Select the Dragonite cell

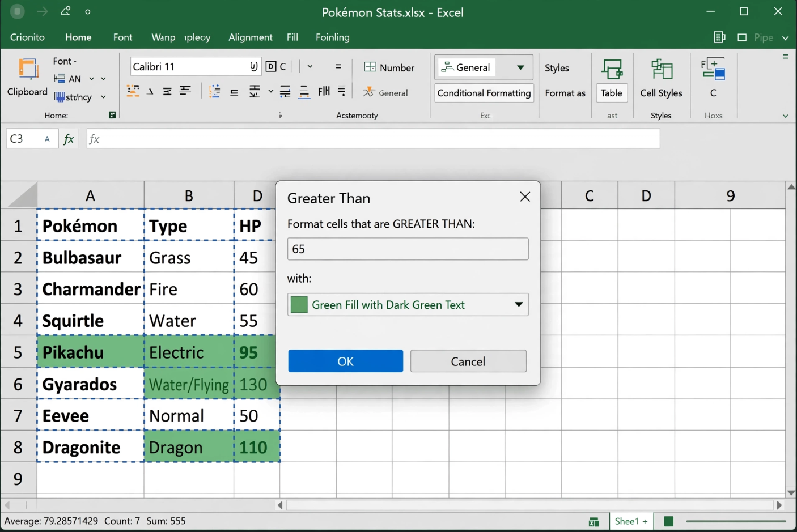91,447
